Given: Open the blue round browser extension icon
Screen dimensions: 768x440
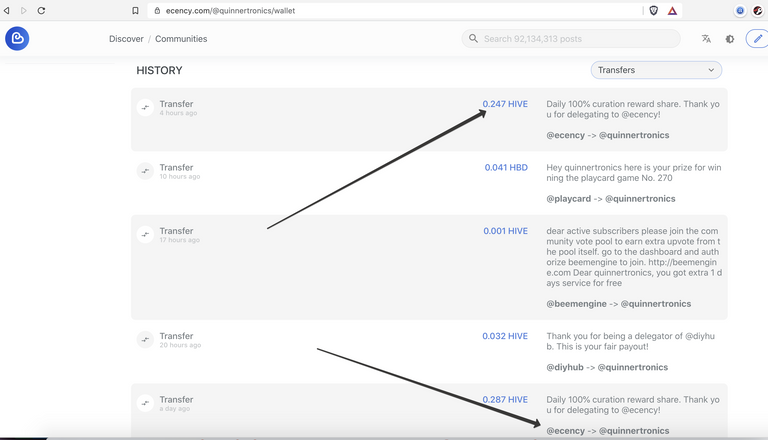Looking at the screenshot, I should (x=740, y=10).
